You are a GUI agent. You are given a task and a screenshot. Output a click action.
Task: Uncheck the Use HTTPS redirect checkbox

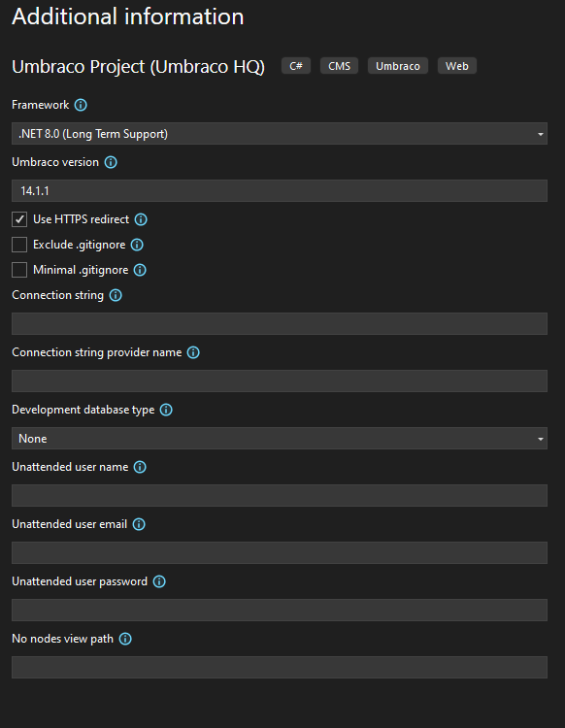(x=19, y=219)
